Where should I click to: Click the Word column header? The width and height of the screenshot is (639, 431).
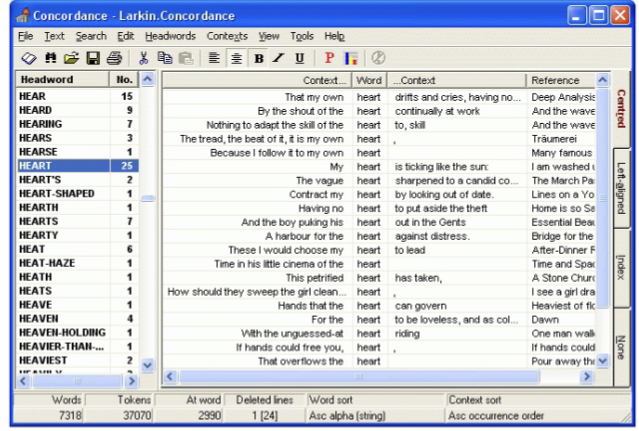tap(369, 80)
